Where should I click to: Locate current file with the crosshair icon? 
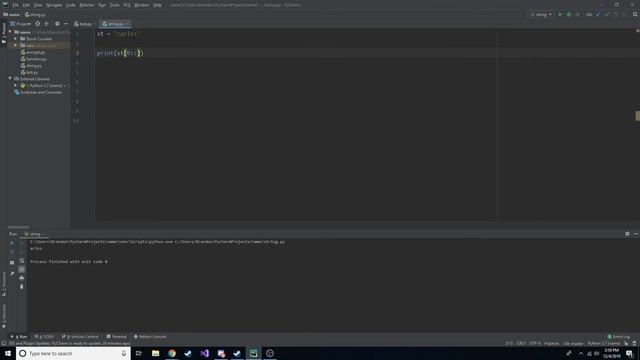point(38,24)
